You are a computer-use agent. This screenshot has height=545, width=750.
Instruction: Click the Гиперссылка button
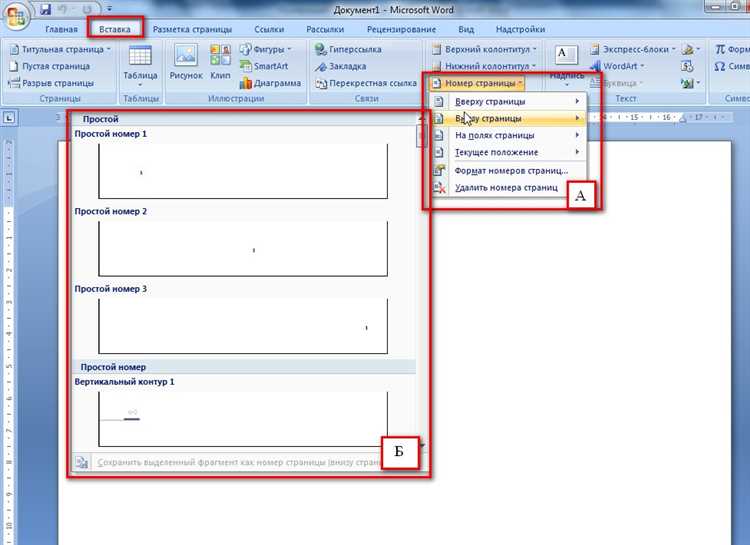[348, 49]
